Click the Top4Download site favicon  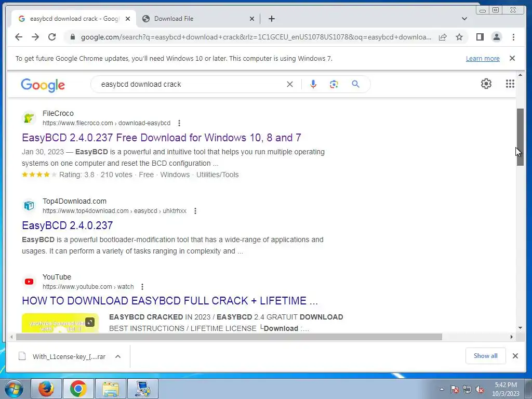click(29, 206)
